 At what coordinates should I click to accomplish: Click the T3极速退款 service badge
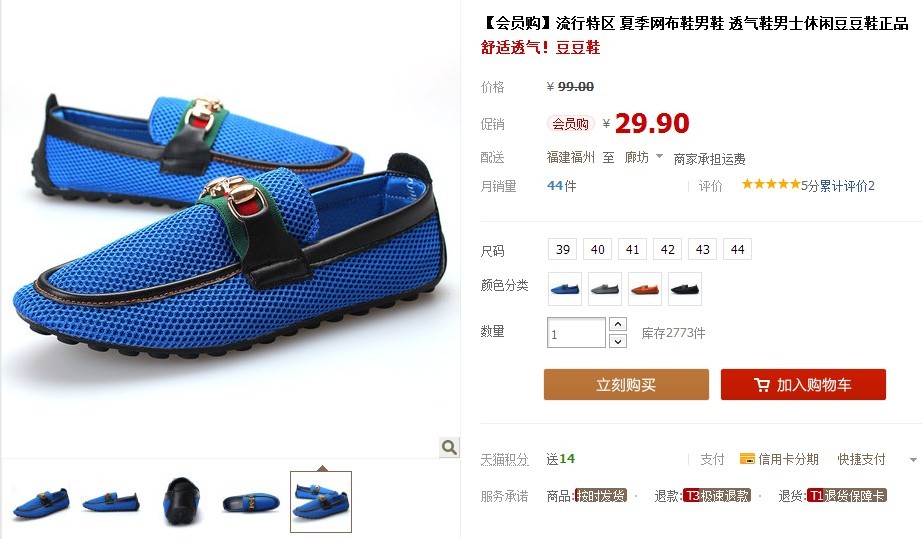pyautogui.click(x=717, y=496)
